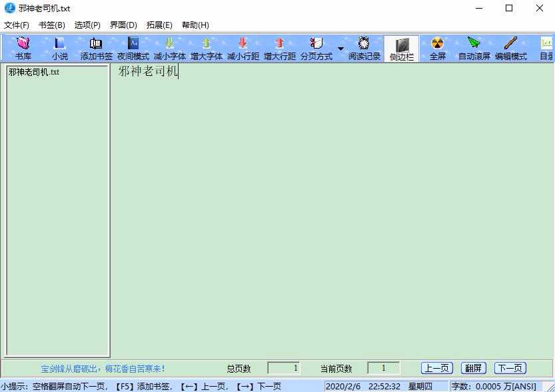Expand the dropdown arrow beside 分页方式
The height and width of the screenshot is (392, 555).
click(x=340, y=49)
